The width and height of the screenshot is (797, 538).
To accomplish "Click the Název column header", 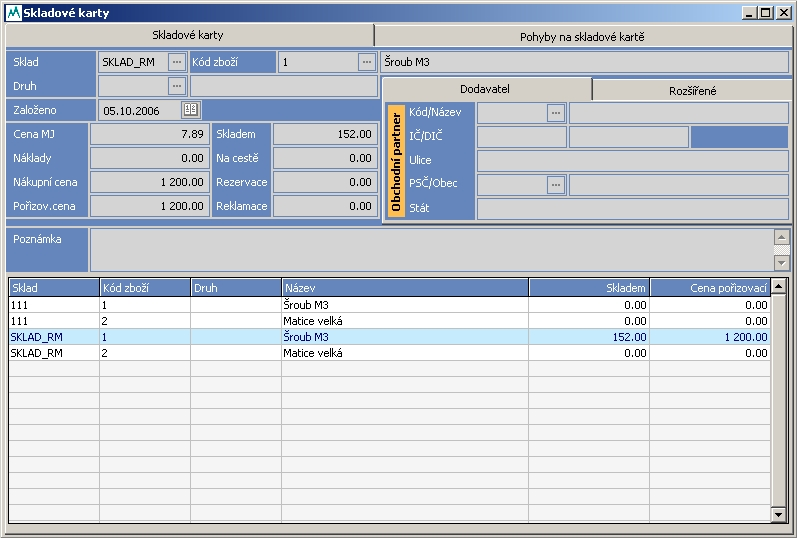I will point(404,288).
